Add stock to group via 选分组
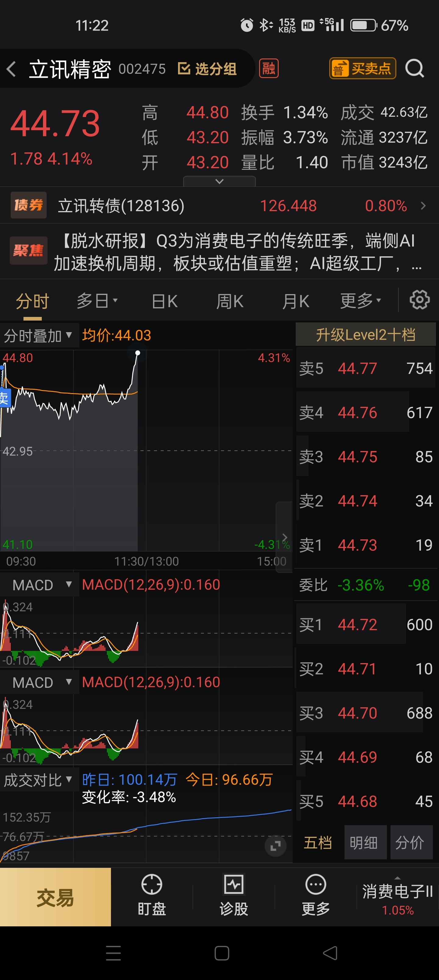 tap(208, 69)
